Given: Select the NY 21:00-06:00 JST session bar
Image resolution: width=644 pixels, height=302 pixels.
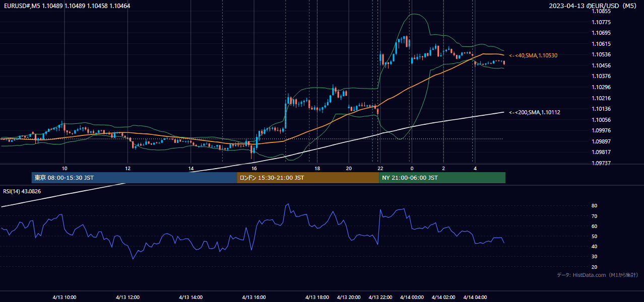Looking at the screenshot, I should pos(442,178).
